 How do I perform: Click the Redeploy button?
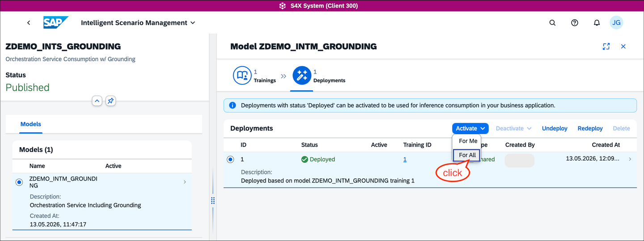click(x=590, y=128)
